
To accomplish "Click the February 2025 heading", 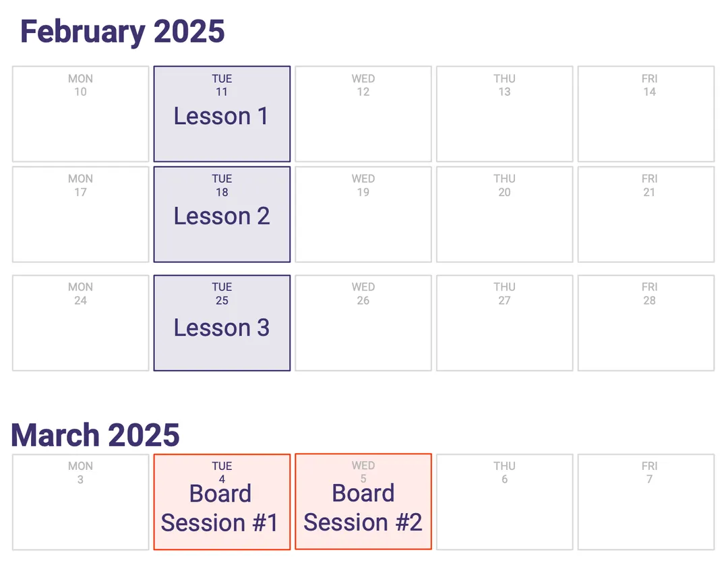I will click(x=123, y=32).
